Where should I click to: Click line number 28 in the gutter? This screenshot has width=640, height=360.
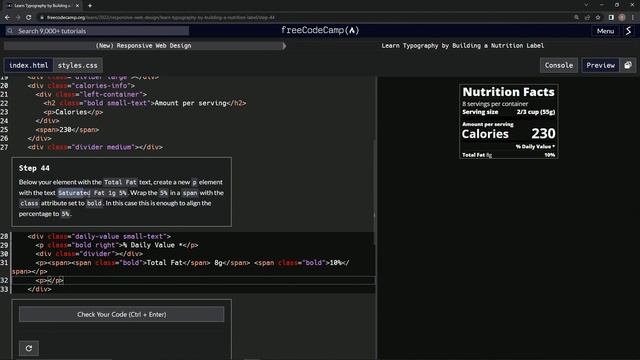(x=4, y=236)
